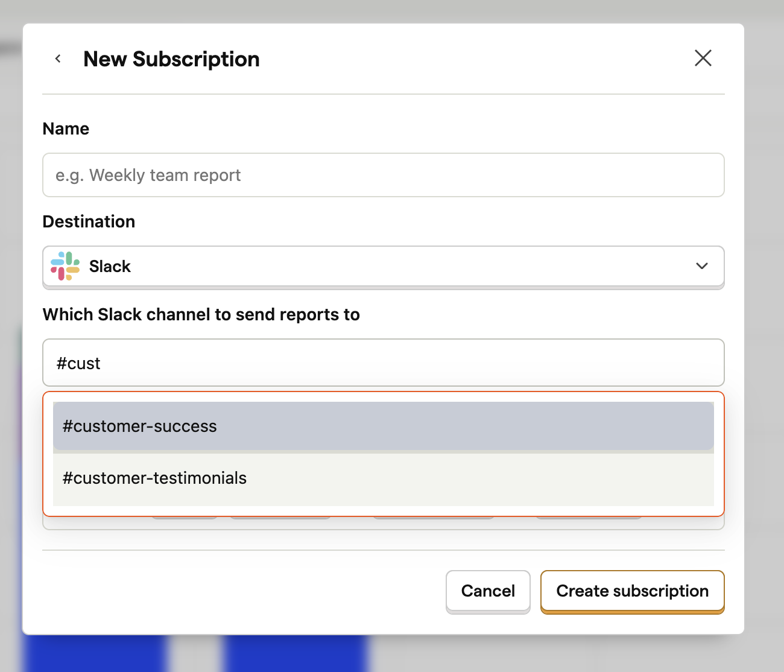Click into the Slack channel search field
Image resolution: width=784 pixels, height=672 pixels.
[x=384, y=363]
